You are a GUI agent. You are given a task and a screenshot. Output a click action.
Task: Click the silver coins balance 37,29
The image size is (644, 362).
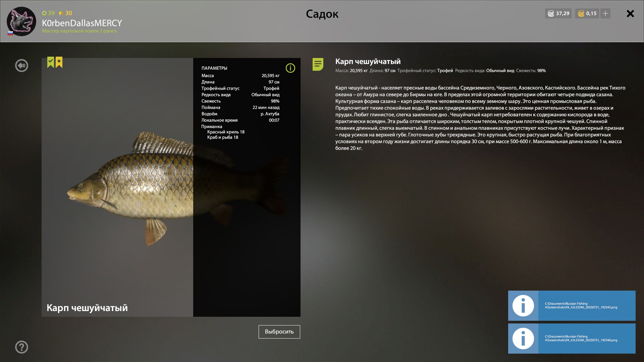click(558, 13)
